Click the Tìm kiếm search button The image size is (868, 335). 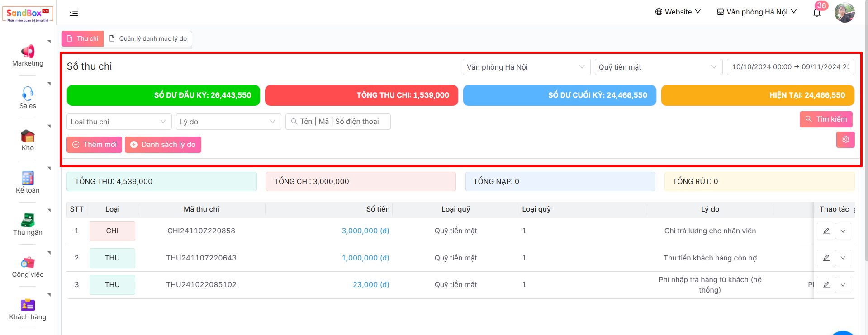pos(826,119)
